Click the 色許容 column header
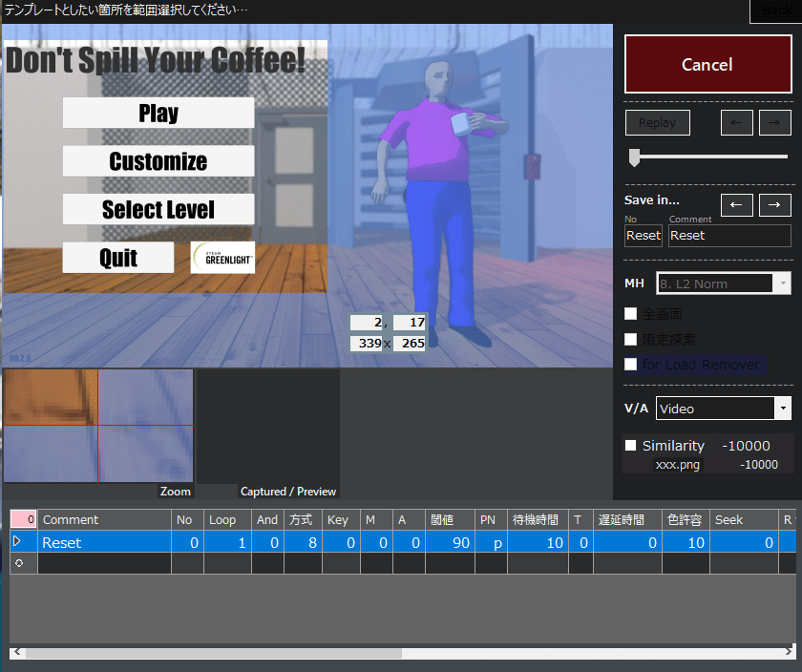 (x=686, y=519)
